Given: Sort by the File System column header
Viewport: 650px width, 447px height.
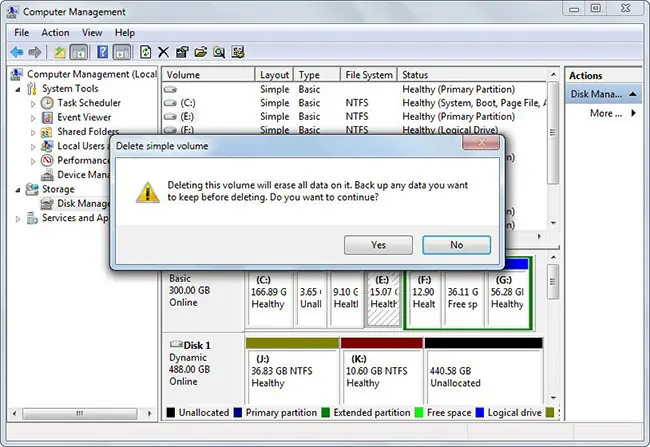Looking at the screenshot, I should 369,75.
